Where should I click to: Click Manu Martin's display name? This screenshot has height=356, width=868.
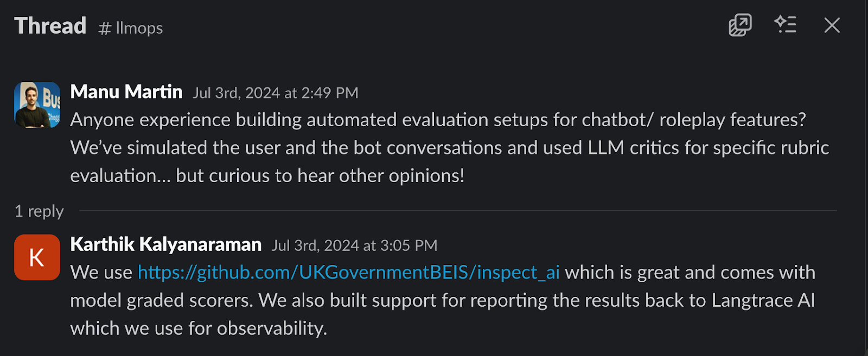tap(126, 92)
